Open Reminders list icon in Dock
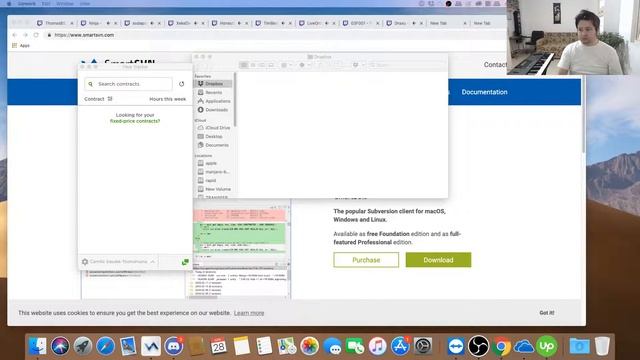Screen dimensions: 640x360 point(264,346)
